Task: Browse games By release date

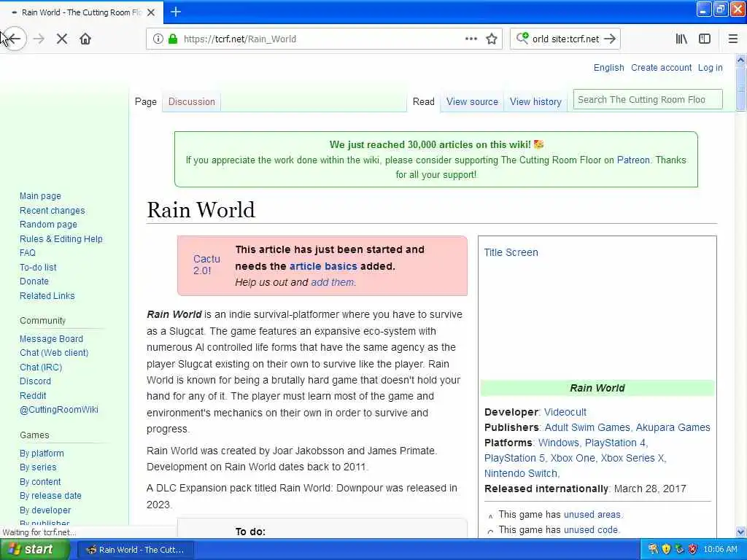Action: point(50,496)
